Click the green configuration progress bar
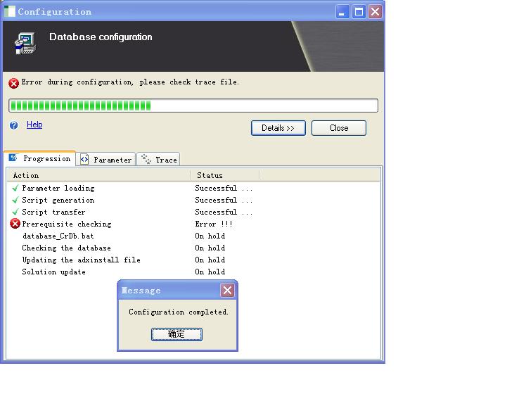Viewport: 526px width, 420px height. click(x=193, y=106)
